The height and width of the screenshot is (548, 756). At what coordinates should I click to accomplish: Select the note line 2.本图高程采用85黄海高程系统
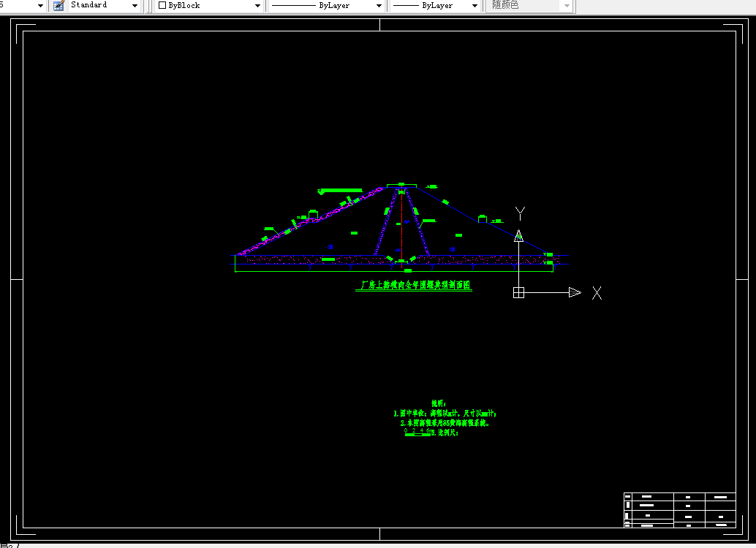[445, 423]
